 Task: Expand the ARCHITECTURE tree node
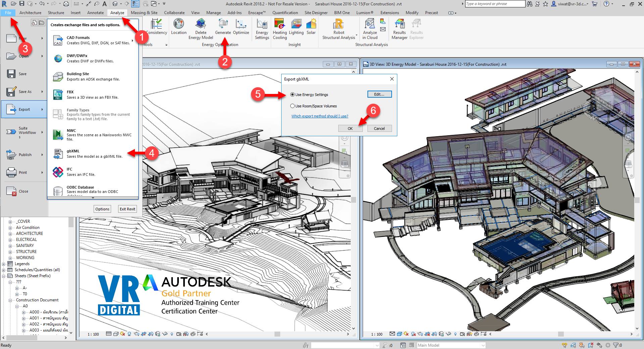tap(10, 234)
